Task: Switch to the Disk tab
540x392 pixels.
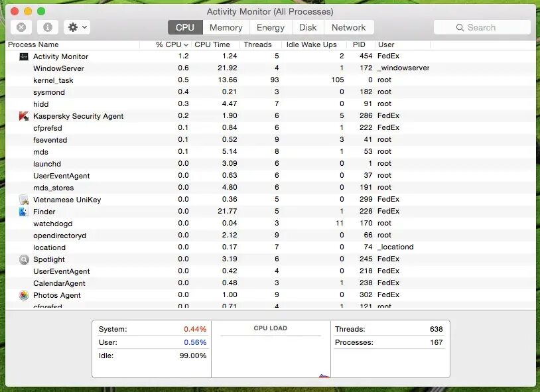Action: click(x=308, y=27)
